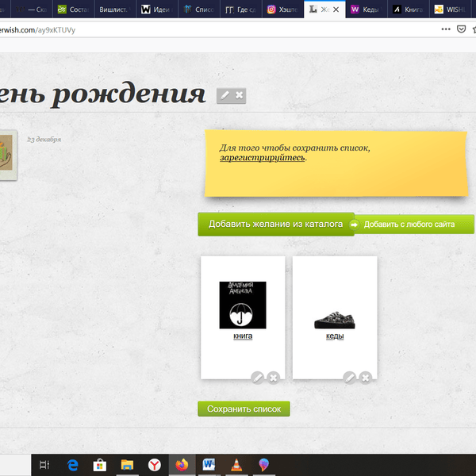Screen dimensions: 476x476
Task: Follow the зарегистрируйтесь link in yellow note
Action: [262, 158]
